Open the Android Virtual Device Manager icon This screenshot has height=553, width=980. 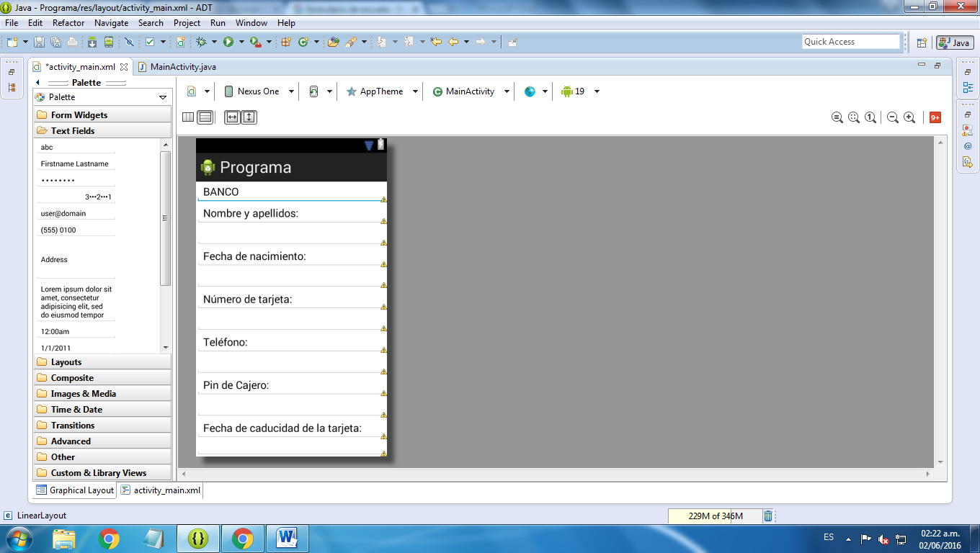point(109,42)
